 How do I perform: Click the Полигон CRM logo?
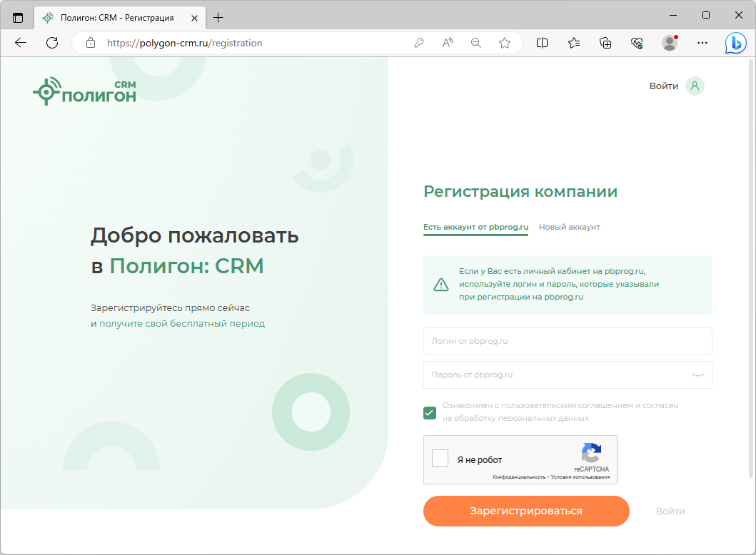click(x=84, y=91)
